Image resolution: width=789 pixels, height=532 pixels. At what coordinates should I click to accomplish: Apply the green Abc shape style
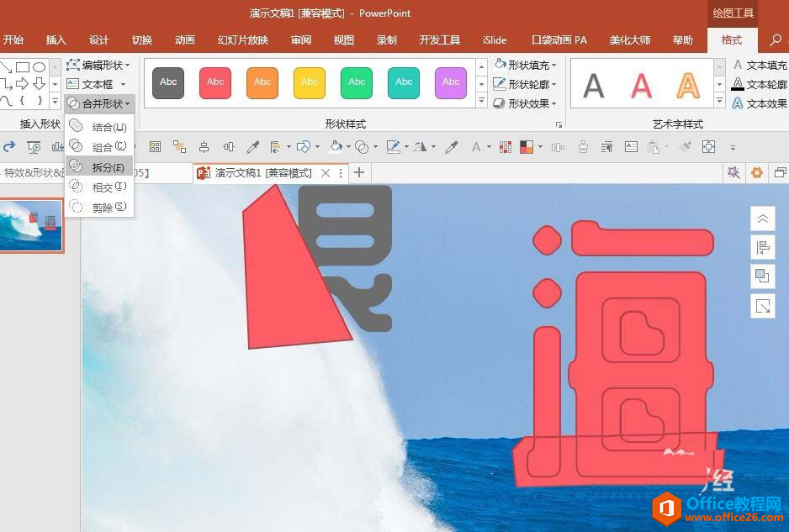(357, 82)
